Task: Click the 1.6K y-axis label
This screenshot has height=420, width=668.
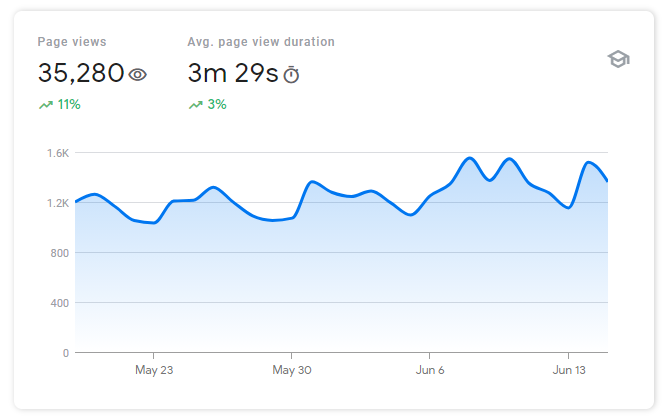Action: click(58, 153)
